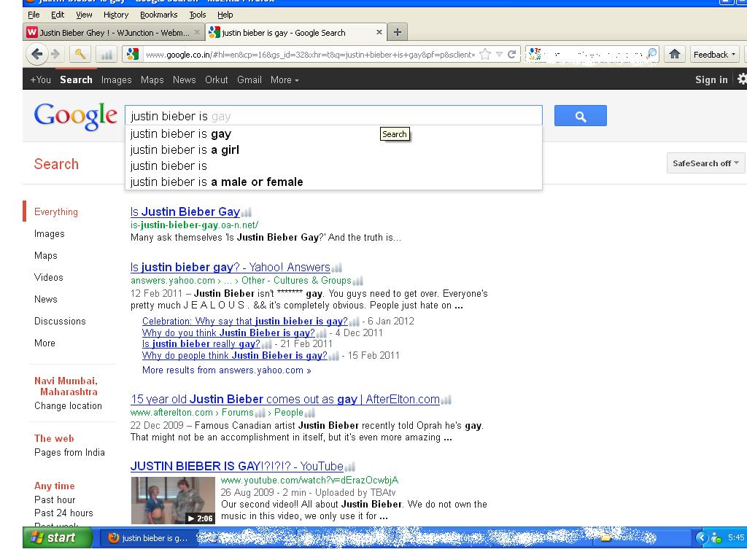The height and width of the screenshot is (560, 747).
Task: Click the Google logo
Action: (75, 116)
